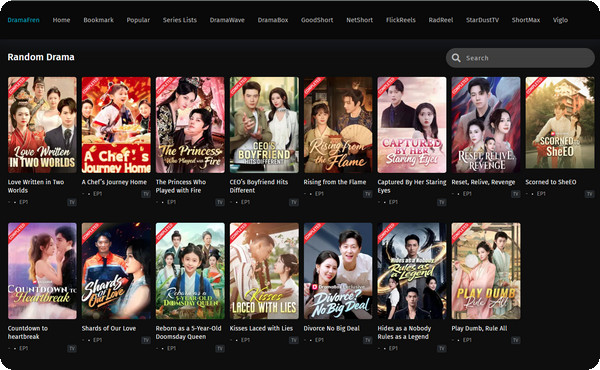
Task: Click the TV badge under A Chef's Journey Home
Action: click(146, 194)
